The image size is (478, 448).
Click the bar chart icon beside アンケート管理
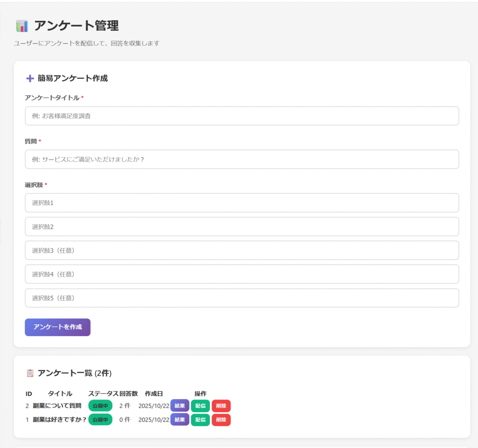22,26
